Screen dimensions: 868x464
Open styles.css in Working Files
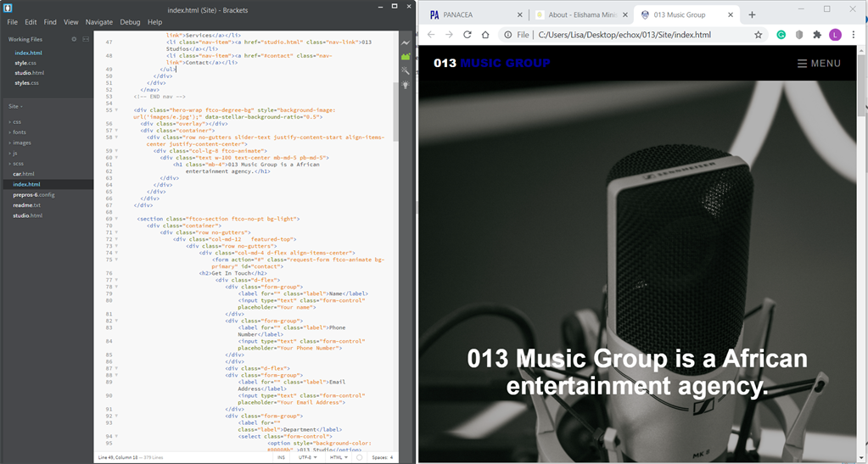[26, 83]
